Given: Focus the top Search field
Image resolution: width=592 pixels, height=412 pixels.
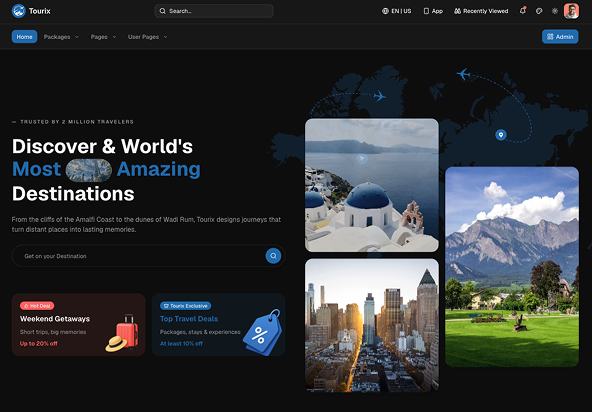Looking at the screenshot, I should [x=214, y=11].
